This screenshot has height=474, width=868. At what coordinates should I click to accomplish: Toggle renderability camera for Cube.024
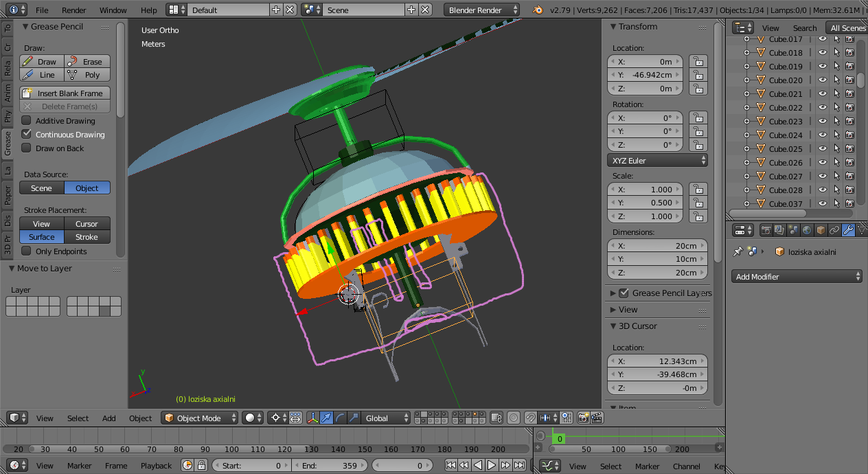(849, 135)
